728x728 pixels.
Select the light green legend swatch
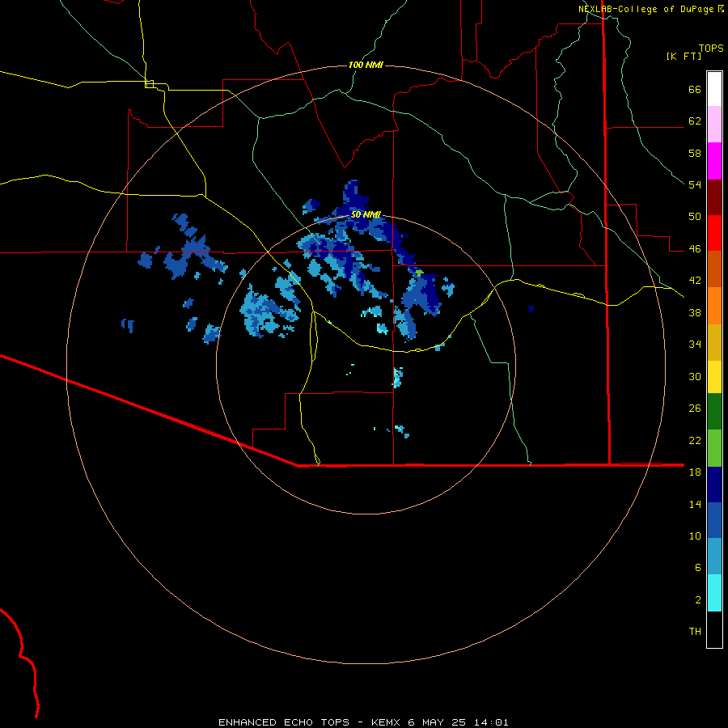click(714, 448)
